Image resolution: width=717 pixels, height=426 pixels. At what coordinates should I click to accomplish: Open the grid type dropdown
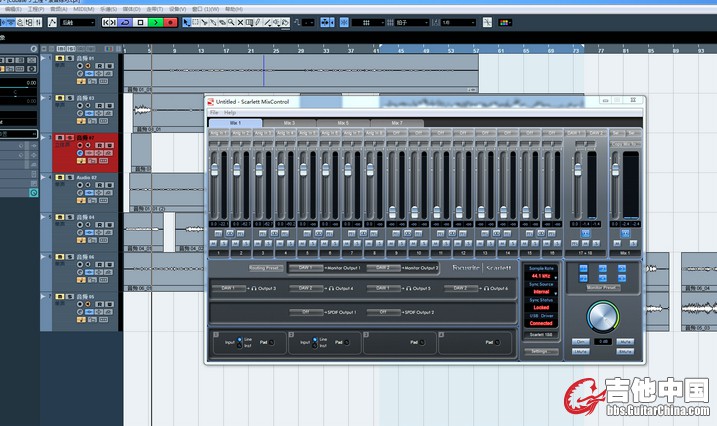click(x=412, y=22)
